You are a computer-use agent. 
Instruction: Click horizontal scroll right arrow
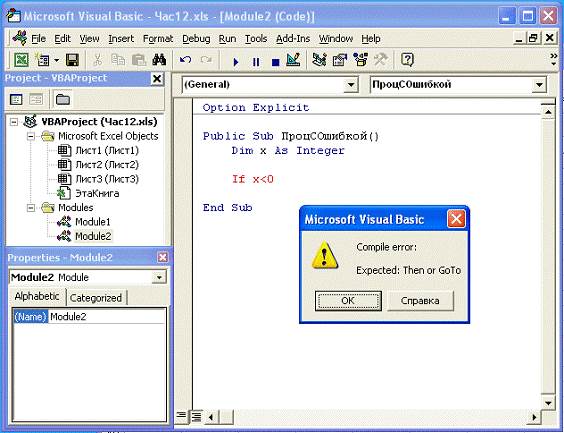point(534,417)
